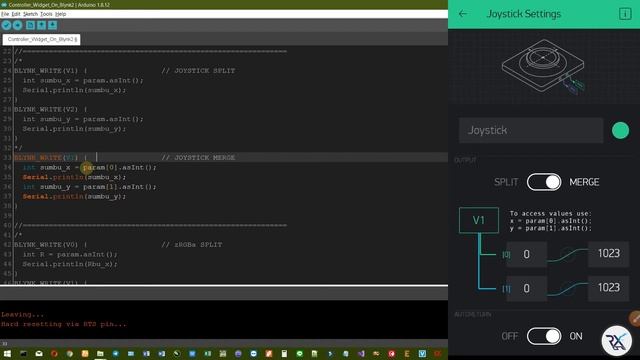Edit the minimum value 0 for axis [1]

(x=527, y=289)
